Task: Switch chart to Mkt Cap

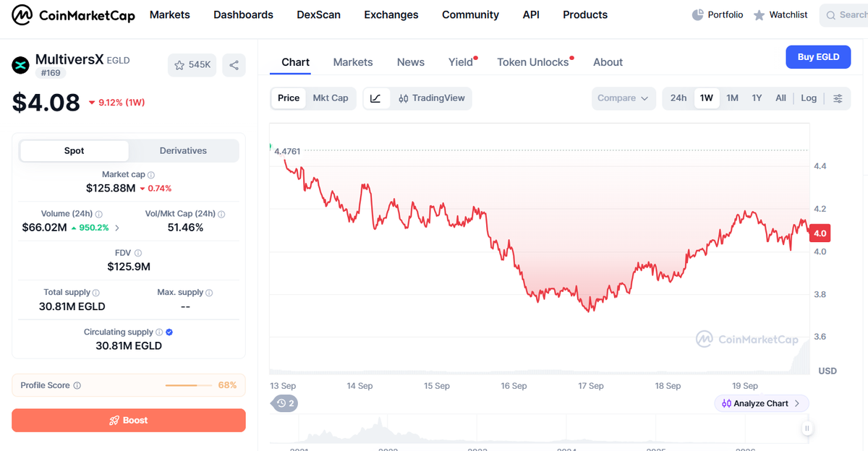Action: [x=330, y=98]
